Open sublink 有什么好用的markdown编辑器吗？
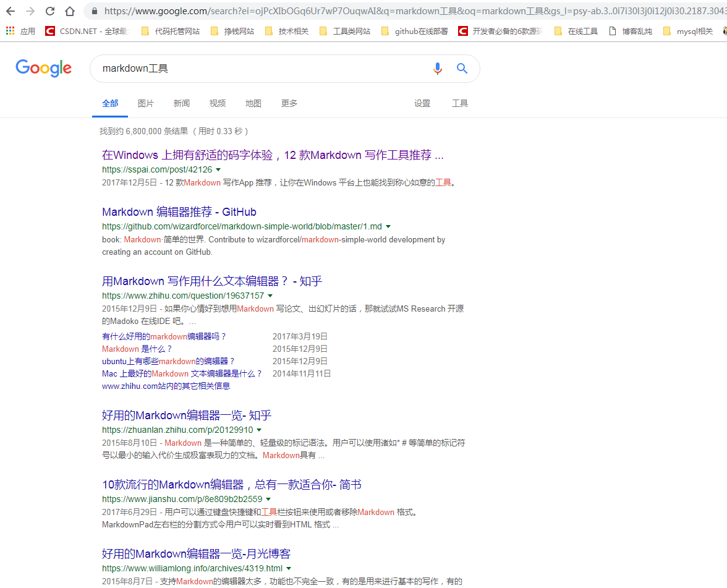The width and height of the screenshot is (727, 588). pos(164,336)
